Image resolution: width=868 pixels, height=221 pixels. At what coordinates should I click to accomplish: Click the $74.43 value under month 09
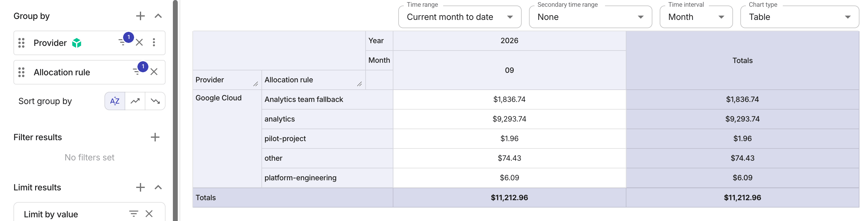pyautogui.click(x=509, y=158)
